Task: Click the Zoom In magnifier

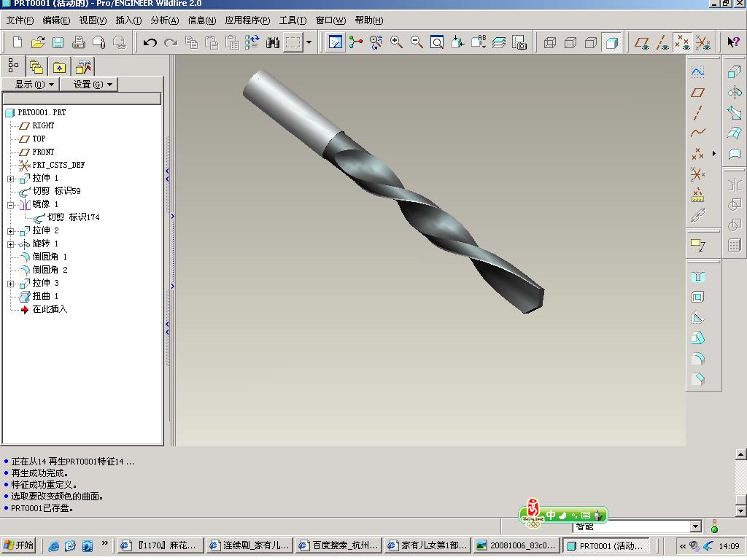Action: pyautogui.click(x=396, y=42)
